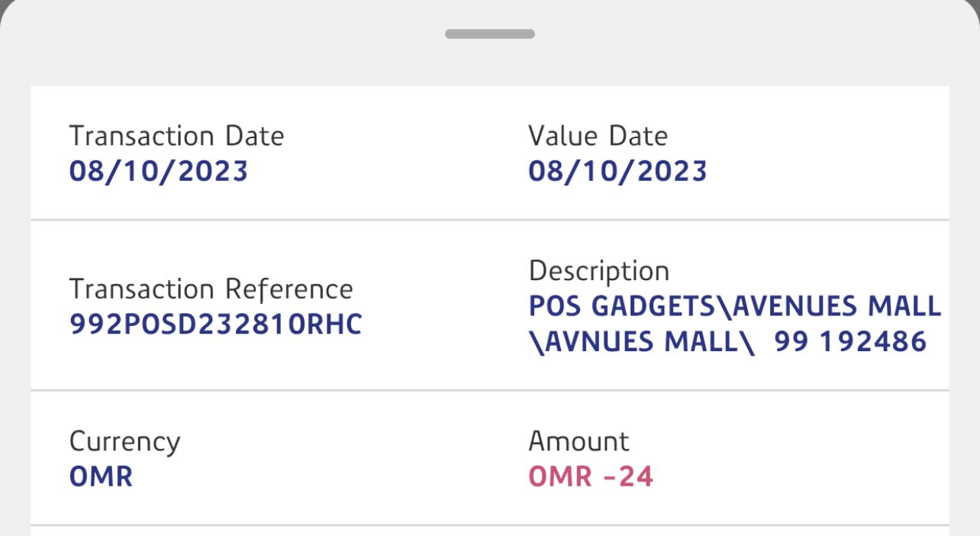980x536 pixels.
Task: Click the Transaction Date label
Action: pyautogui.click(x=176, y=136)
